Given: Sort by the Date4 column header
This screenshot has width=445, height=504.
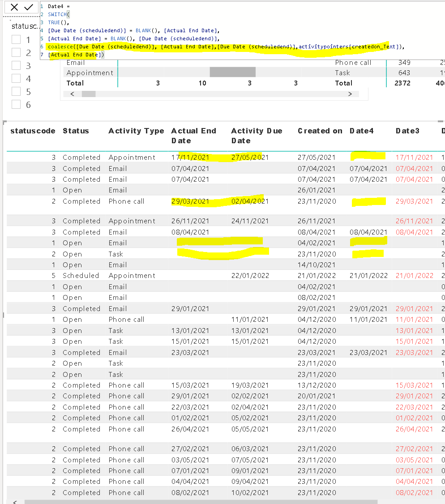Looking at the screenshot, I should (362, 131).
